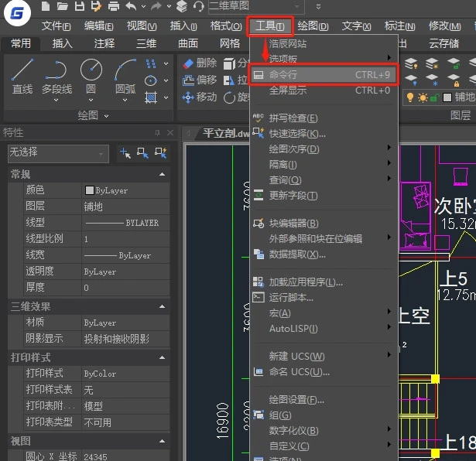The image size is (476, 461).
Task: Close the properties (特性) panel
Action: [x=170, y=133]
